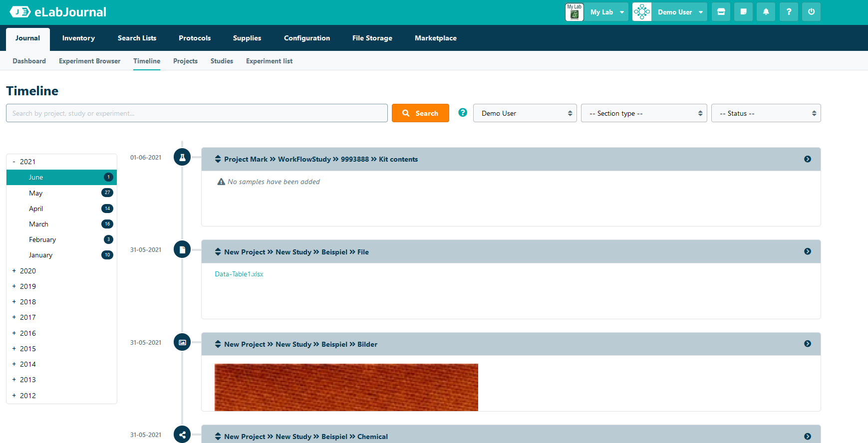Viewport: 868px width, 443px height.
Task: Go to the Protocols tab
Action: click(195, 38)
